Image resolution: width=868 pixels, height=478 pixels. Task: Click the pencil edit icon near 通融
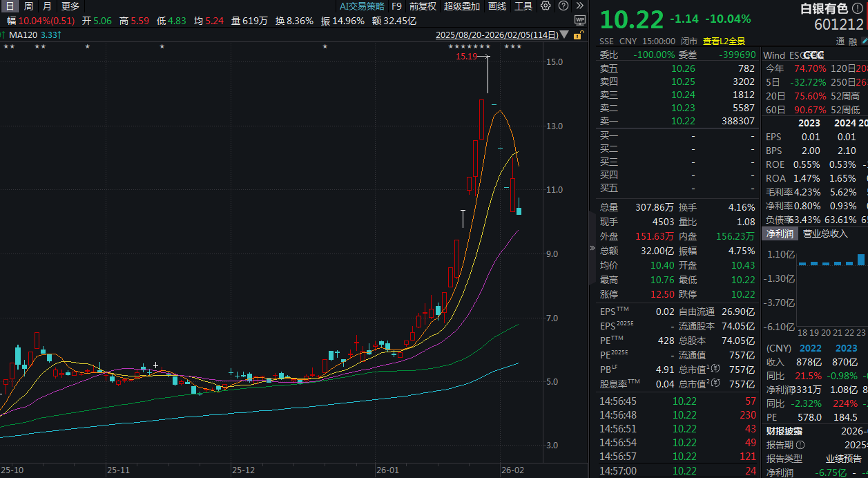(864, 41)
